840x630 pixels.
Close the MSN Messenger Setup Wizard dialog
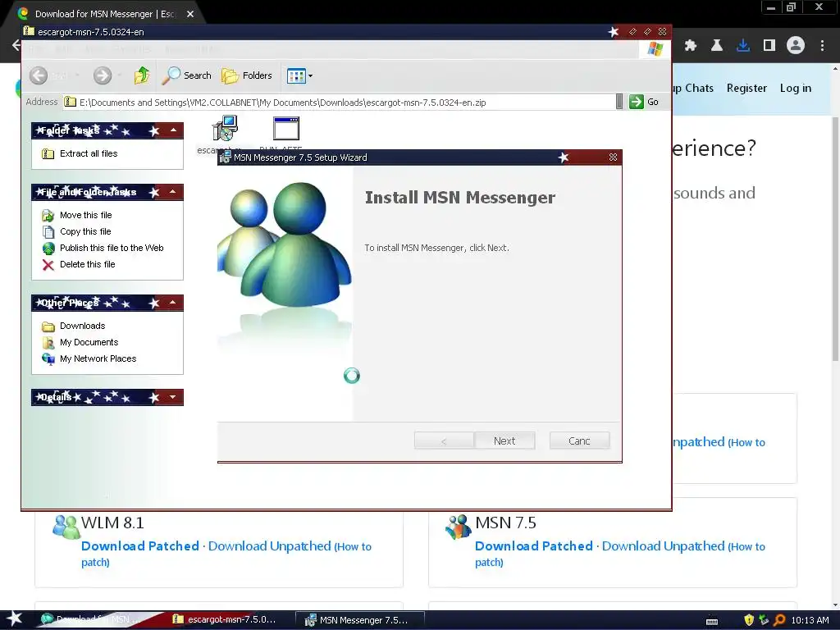tap(613, 157)
